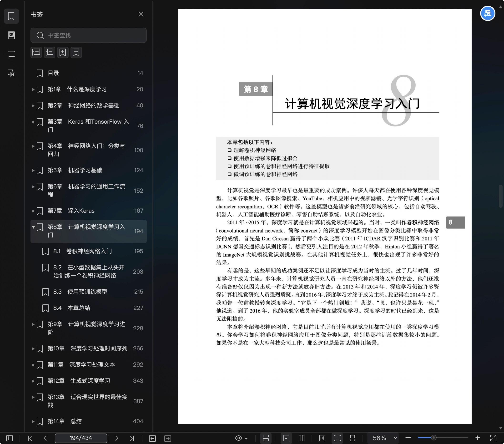Expand 第3章 Keras 和TensorFlow 入门
The image size is (504, 444).
[33, 122]
